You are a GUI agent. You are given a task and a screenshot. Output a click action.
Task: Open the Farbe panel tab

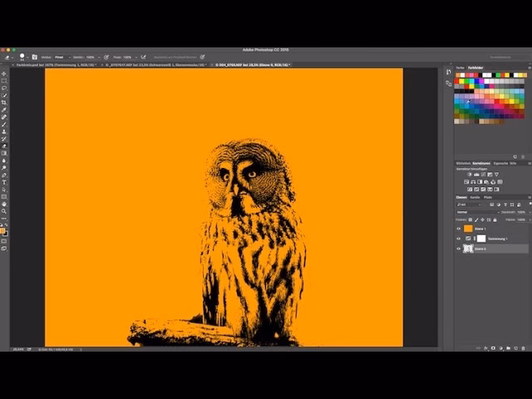(461, 67)
